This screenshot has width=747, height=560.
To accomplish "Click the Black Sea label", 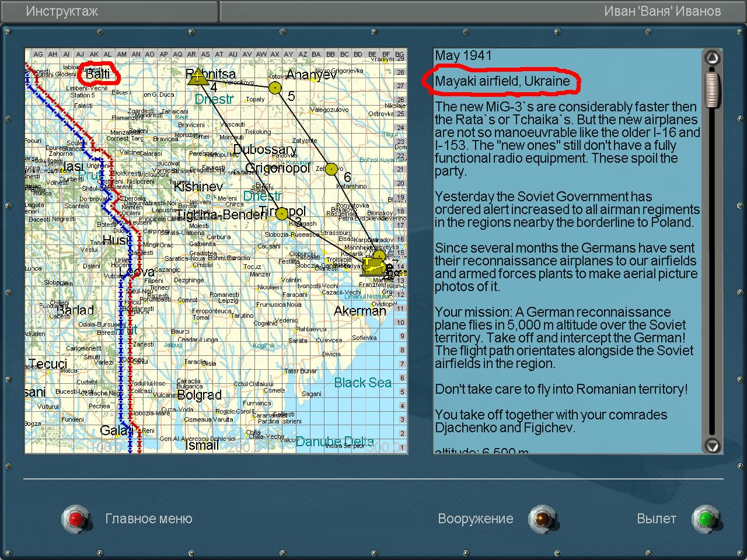I will (x=362, y=383).
